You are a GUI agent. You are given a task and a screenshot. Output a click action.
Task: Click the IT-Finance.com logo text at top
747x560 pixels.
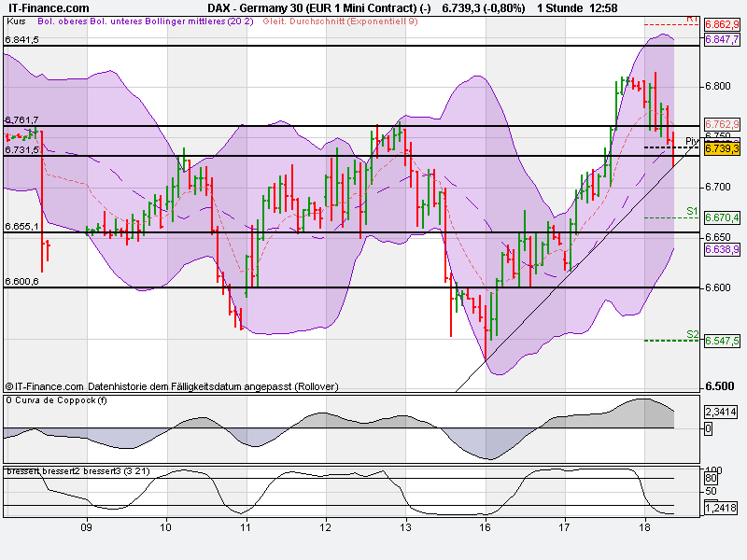pos(49,8)
